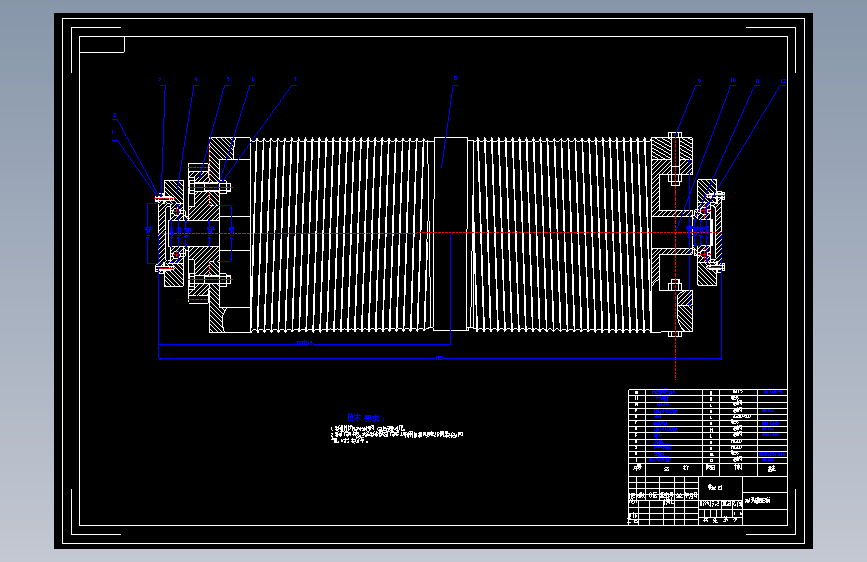This screenshot has height=562, width=867.
Task: Select part callout number 10
Action: (733, 81)
